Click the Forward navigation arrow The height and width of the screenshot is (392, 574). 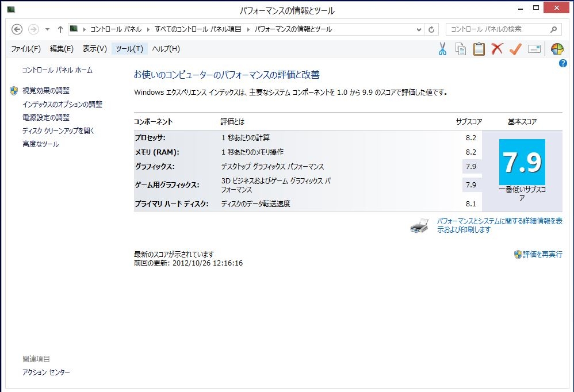pos(33,29)
